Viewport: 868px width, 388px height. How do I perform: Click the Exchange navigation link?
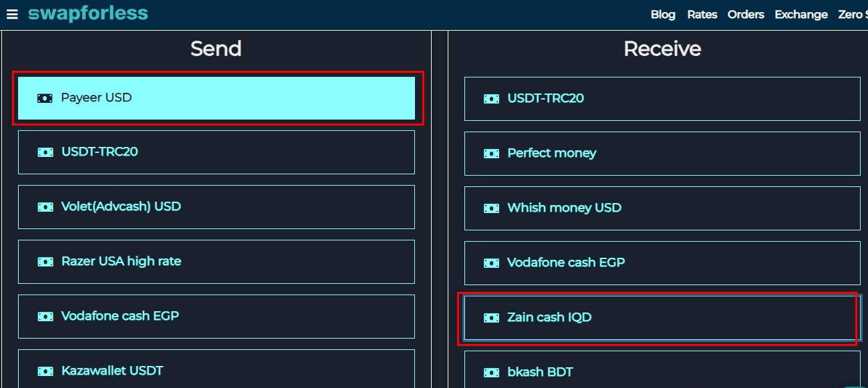[801, 14]
